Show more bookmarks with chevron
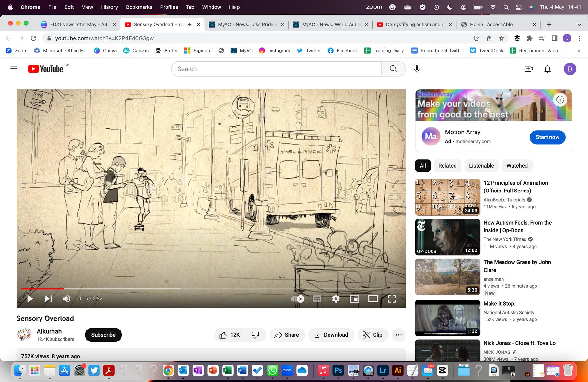The image size is (588, 382). pyautogui.click(x=579, y=51)
